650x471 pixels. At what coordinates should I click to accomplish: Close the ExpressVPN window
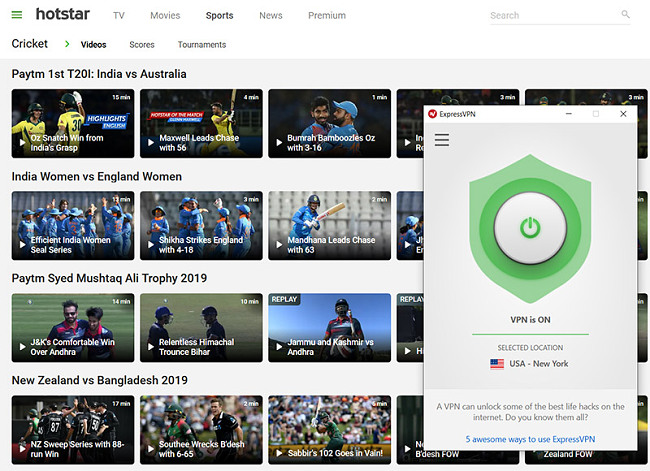coord(623,114)
